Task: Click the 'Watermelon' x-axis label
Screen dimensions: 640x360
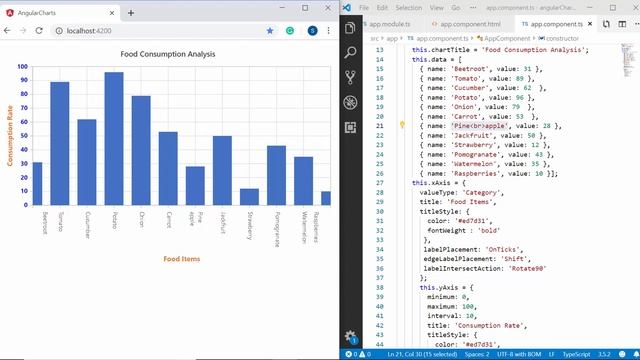Action: [x=304, y=227]
